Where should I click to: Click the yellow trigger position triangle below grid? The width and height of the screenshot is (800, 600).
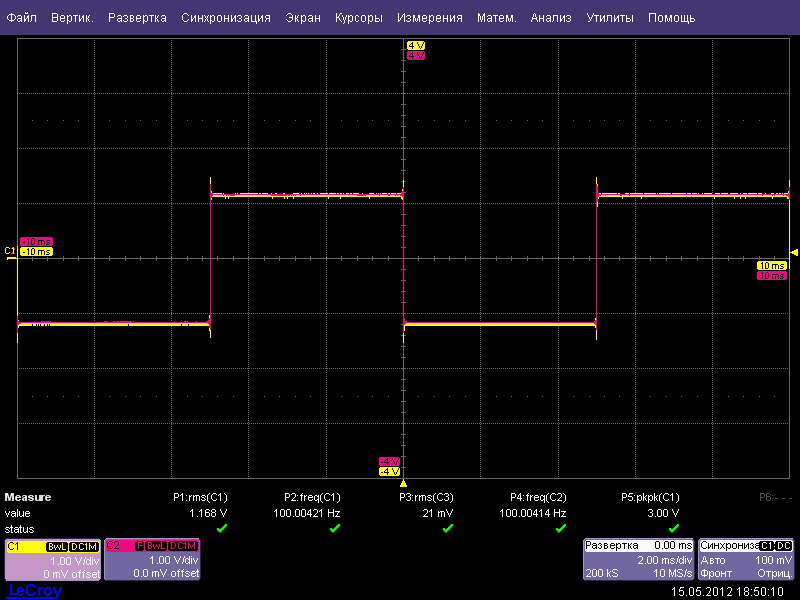(x=403, y=483)
